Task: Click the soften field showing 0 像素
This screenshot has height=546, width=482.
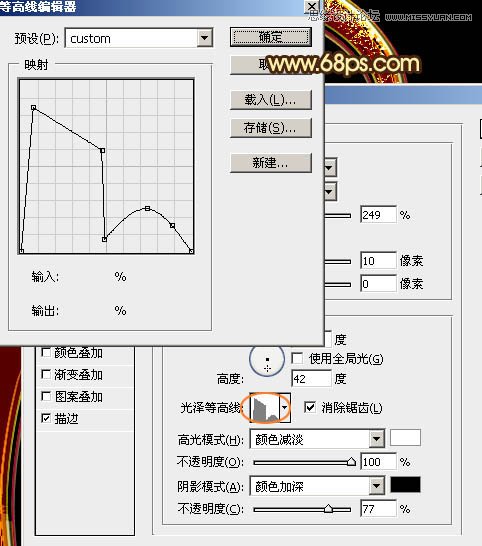Action: click(379, 284)
